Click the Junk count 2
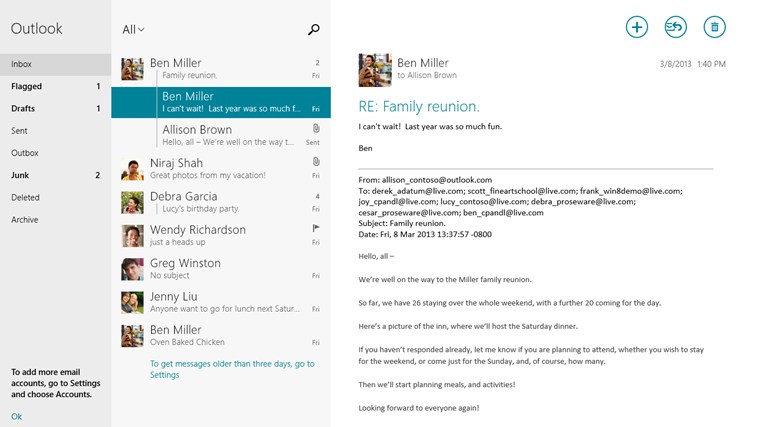The height and width of the screenshot is (427, 759). (98, 175)
